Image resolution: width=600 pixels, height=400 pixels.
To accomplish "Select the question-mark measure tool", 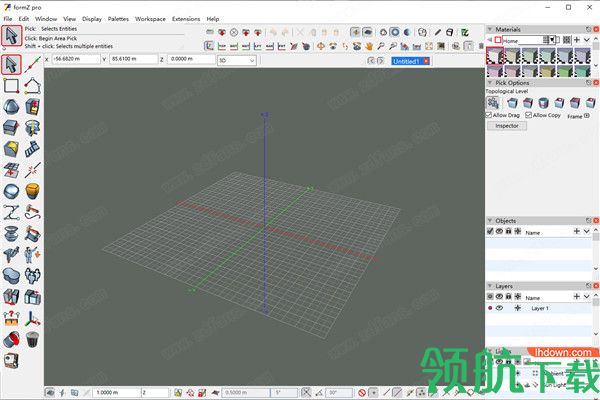I will point(11,318).
